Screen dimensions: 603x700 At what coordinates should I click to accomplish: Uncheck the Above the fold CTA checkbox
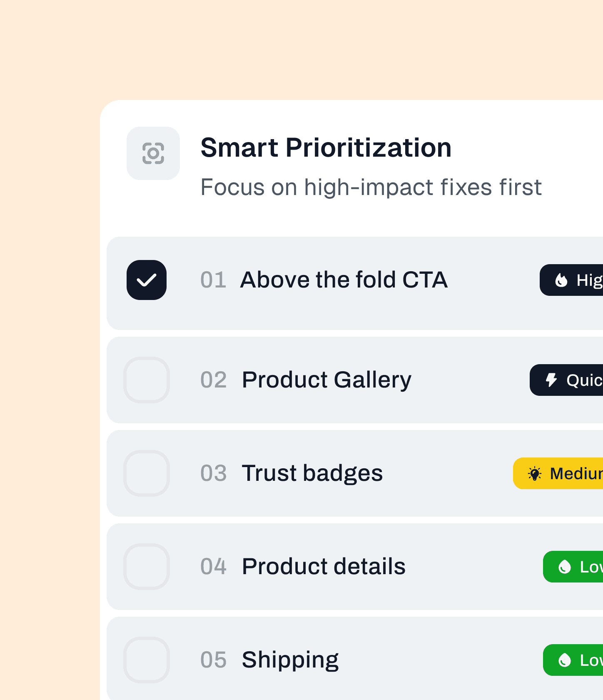[147, 280]
